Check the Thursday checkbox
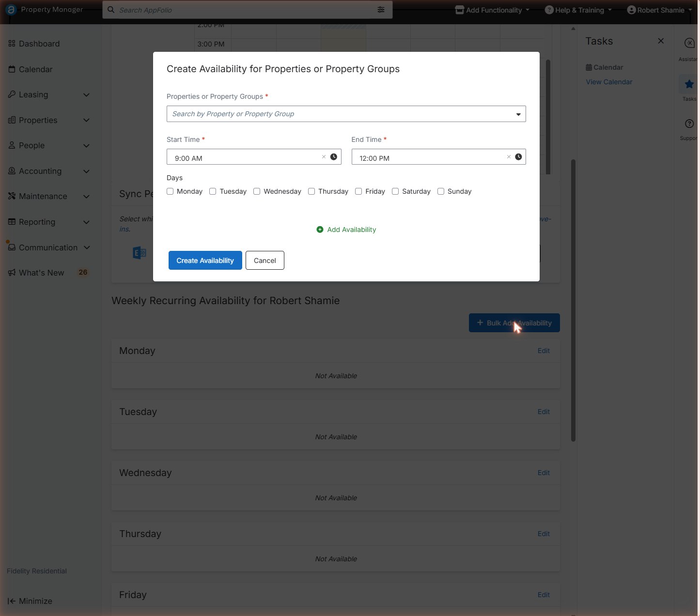The width and height of the screenshot is (700, 616). click(311, 191)
